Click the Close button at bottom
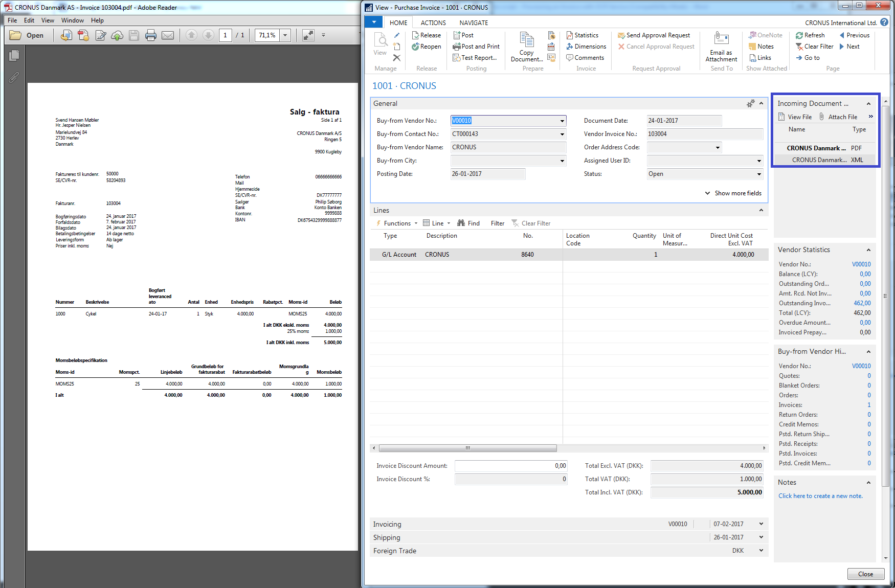 865,574
